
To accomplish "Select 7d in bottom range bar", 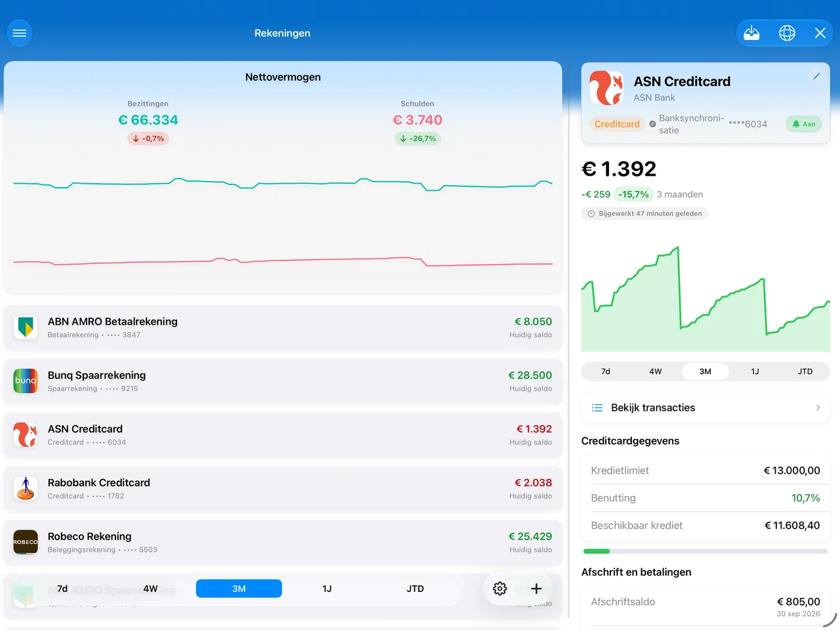I will [62, 589].
